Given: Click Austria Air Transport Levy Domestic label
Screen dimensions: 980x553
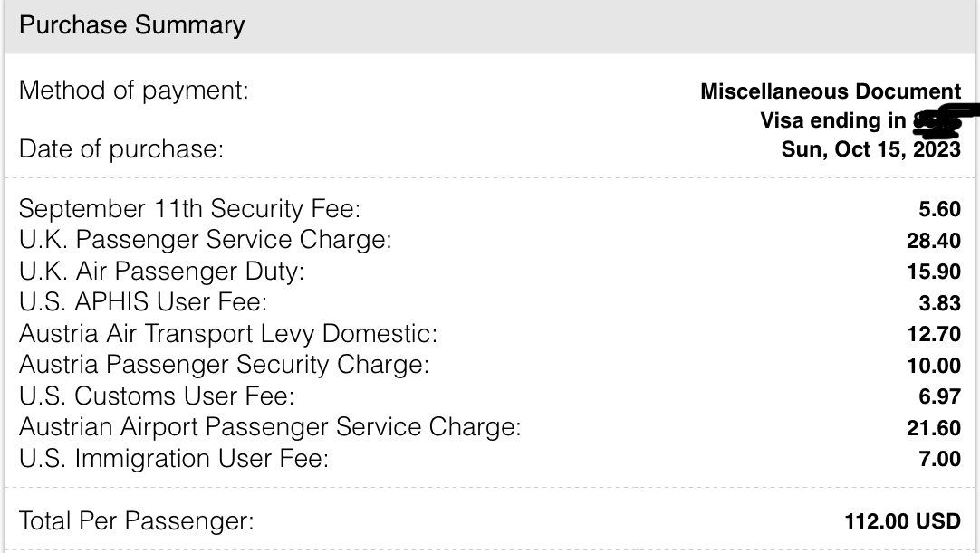Looking at the screenshot, I should tap(227, 334).
